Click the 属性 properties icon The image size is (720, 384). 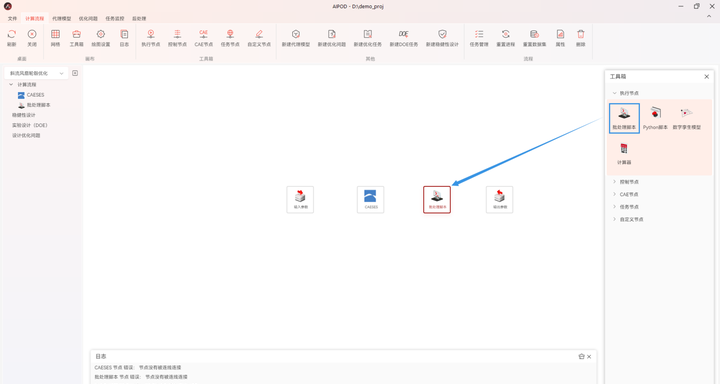pos(560,34)
